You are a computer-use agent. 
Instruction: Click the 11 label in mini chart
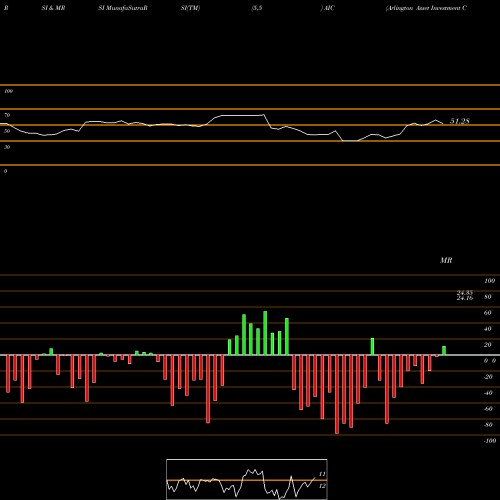click(x=322, y=474)
